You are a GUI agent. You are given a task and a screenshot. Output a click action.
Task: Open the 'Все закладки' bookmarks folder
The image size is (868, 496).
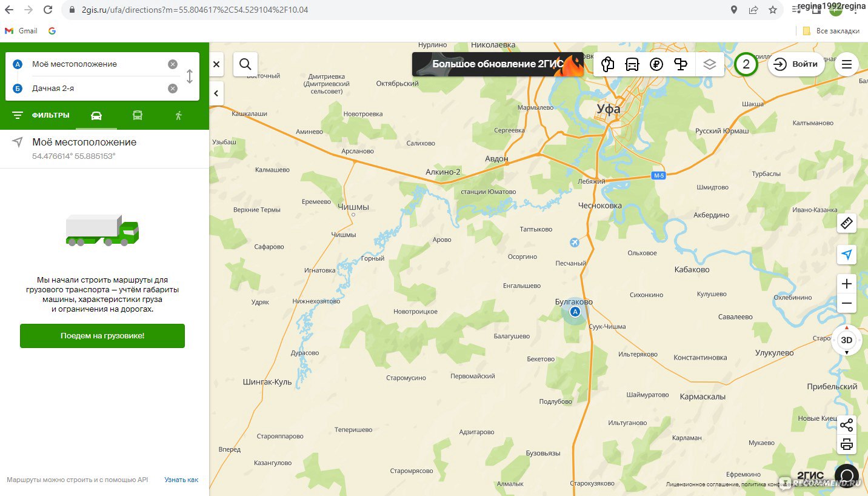pyautogui.click(x=831, y=31)
